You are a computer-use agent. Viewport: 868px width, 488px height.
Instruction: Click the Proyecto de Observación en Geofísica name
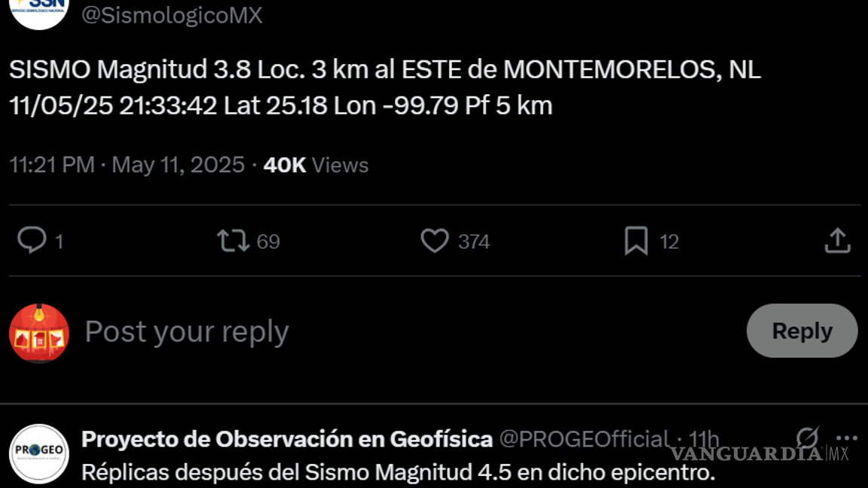tap(286, 438)
